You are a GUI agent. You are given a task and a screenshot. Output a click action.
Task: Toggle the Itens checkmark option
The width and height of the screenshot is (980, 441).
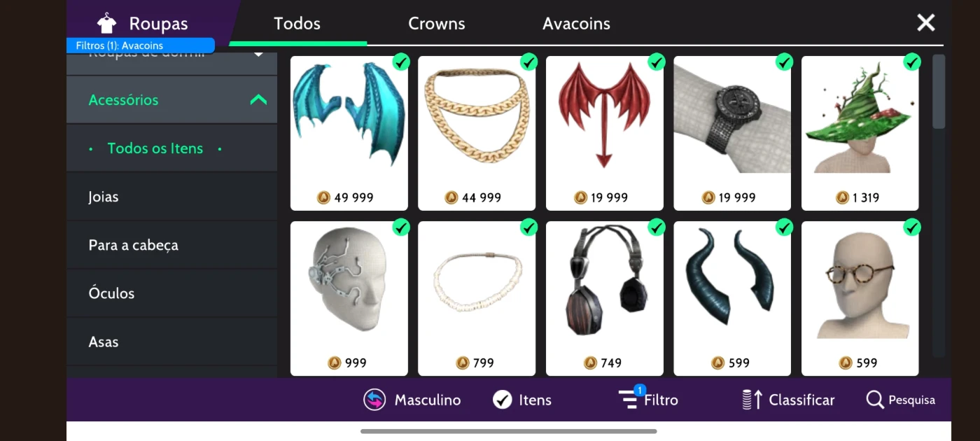(503, 400)
